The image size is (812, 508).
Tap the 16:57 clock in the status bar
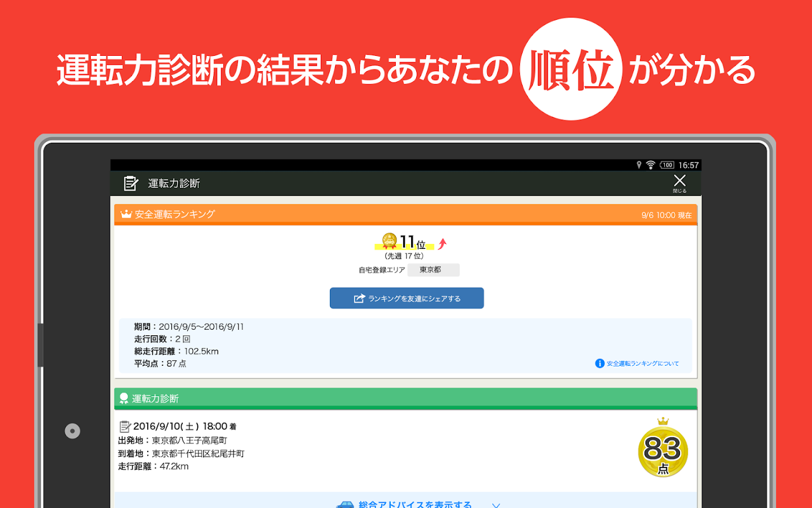click(x=689, y=165)
